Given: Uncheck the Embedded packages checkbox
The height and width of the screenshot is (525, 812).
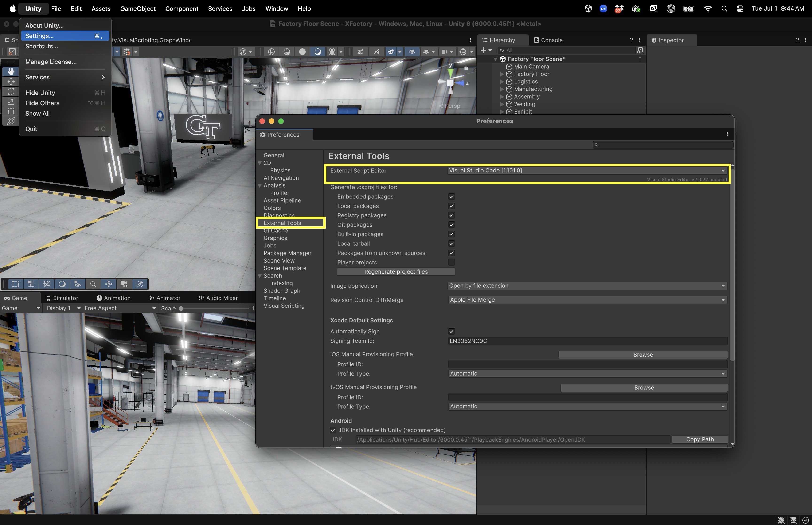Looking at the screenshot, I should tap(451, 197).
